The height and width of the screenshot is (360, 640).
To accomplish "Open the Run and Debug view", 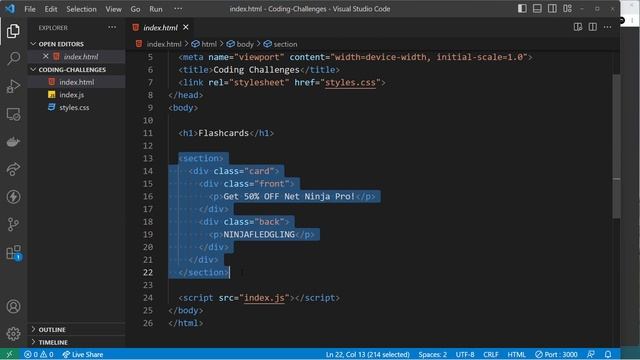I will [x=13, y=86].
